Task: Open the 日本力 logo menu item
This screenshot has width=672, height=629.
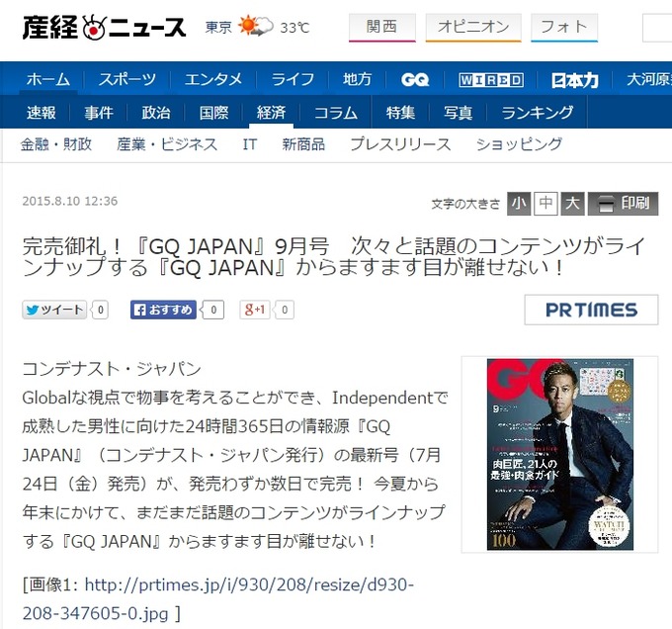Action: click(x=575, y=80)
